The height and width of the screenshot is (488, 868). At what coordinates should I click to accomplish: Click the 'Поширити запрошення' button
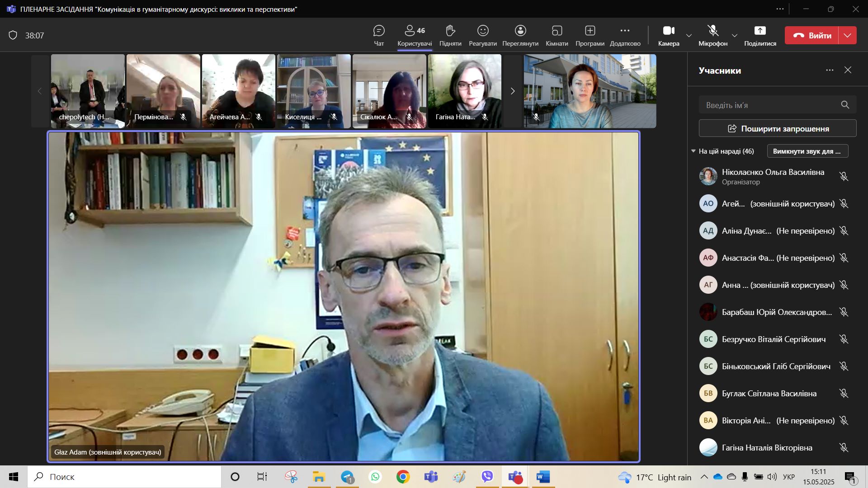click(x=778, y=128)
